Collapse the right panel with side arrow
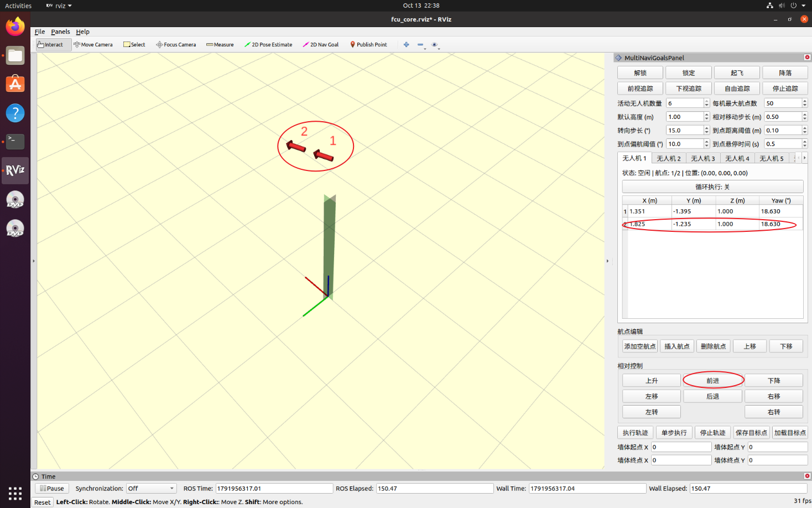812x508 pixels. (607, 261)
